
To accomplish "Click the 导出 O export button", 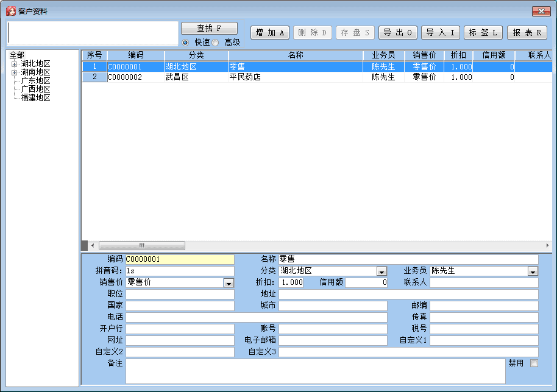I will click(x=397, y=33).
